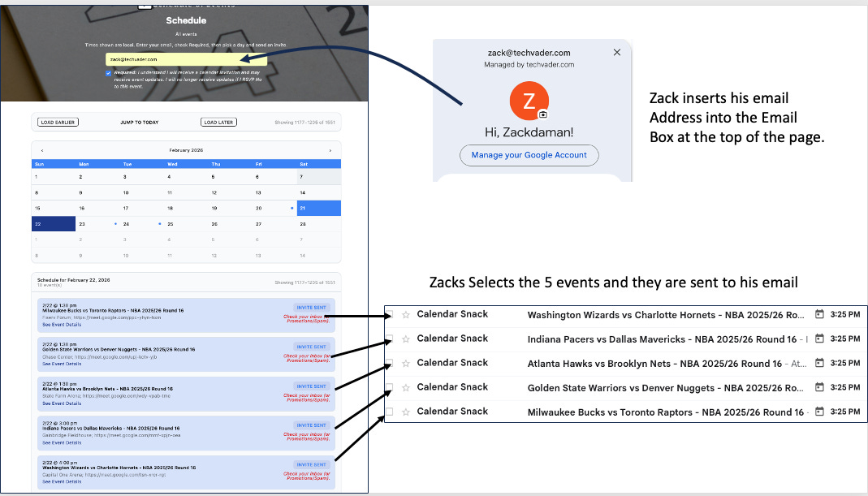Click the email address input field
Image resolution: width=868 pixels, height=496 pixels.
click(x=186, y=59)
